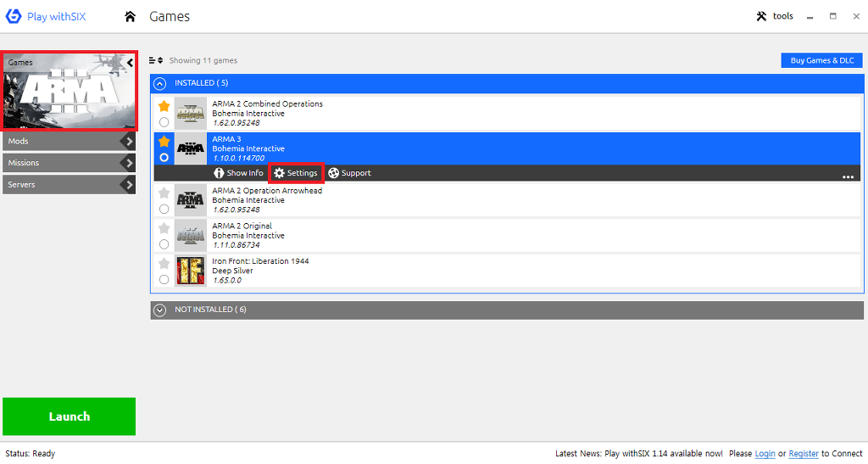Unfavorite ARMA 2 Combined Operations star
The width and height of the screenshot is (868, 464).
tap(164, 106)
